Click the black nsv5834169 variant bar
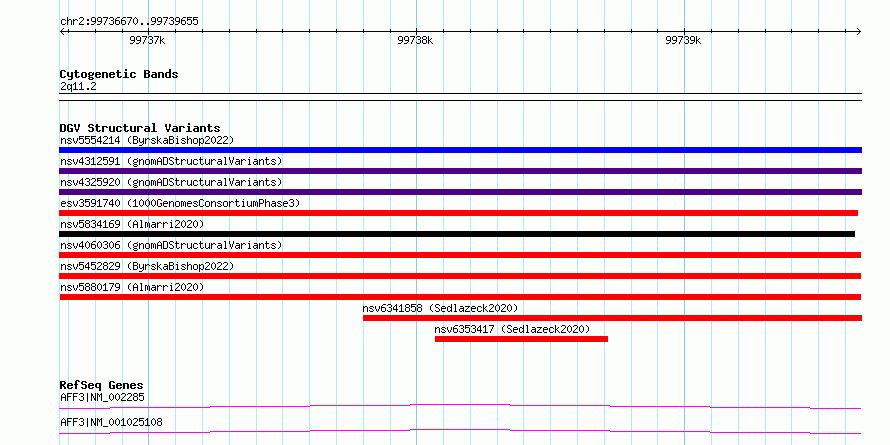 pyautogui.click(x=457, y=234)
